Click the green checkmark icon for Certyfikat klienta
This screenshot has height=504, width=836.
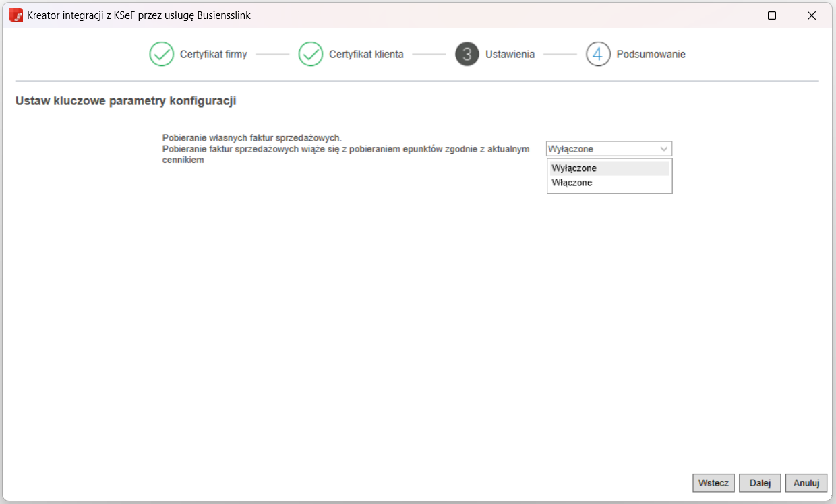point(311,54)
